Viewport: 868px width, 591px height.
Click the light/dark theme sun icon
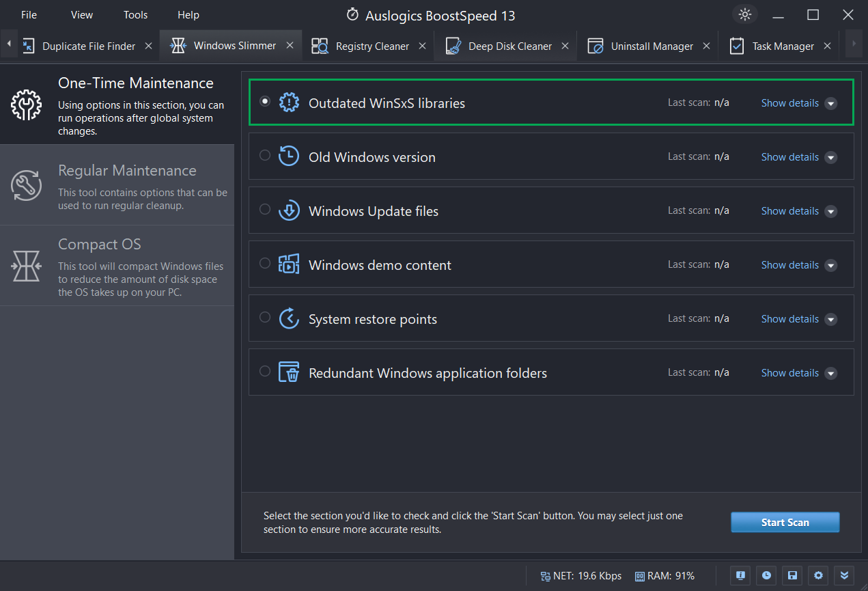coord(745,14)
